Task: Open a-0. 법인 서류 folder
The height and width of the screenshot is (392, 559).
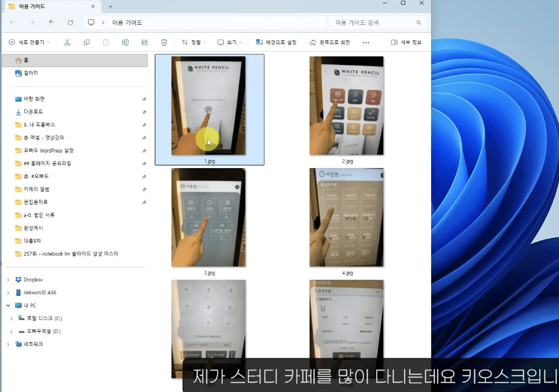Action: tap(39, 215)
